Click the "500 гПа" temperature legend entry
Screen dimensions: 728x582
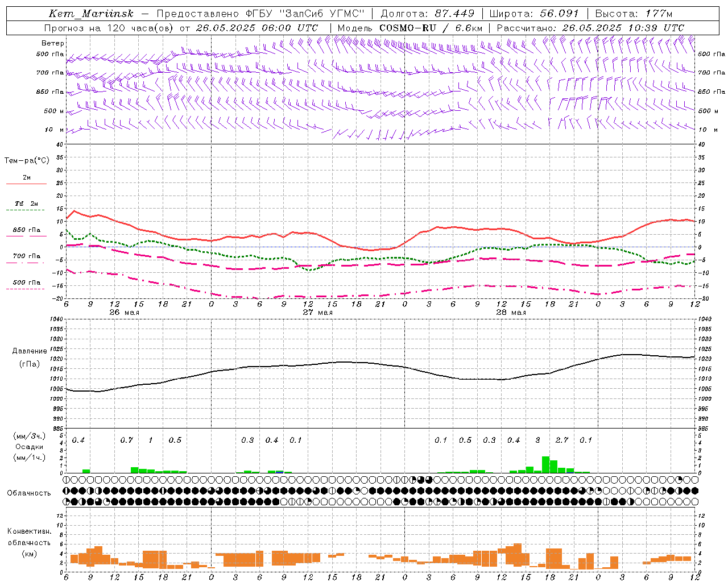(27, 282)
